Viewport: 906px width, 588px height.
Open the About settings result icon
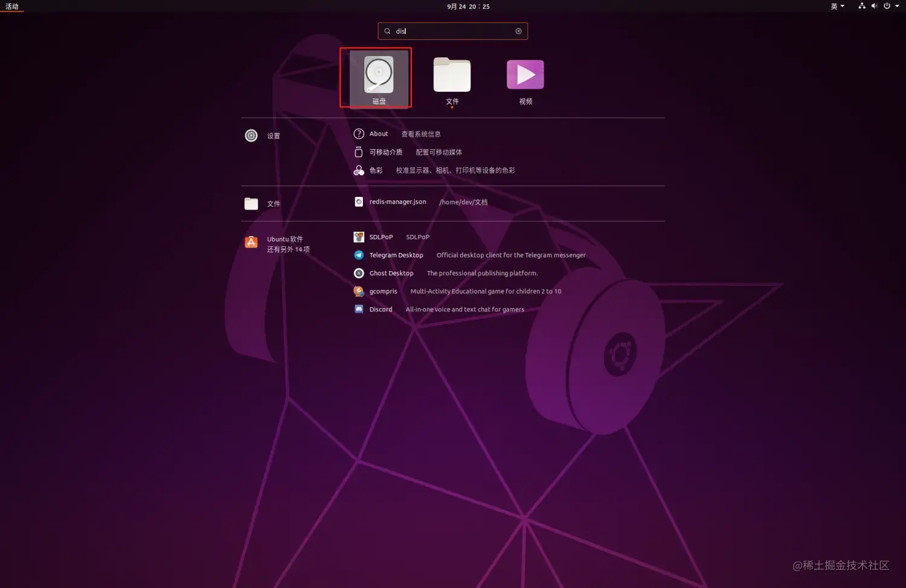359,134
